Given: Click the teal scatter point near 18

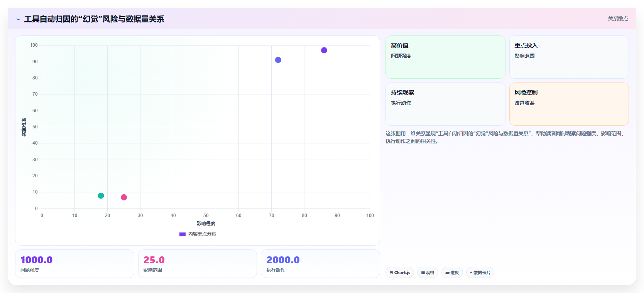Looking at the screenshot, I should [x=101, y=195].
